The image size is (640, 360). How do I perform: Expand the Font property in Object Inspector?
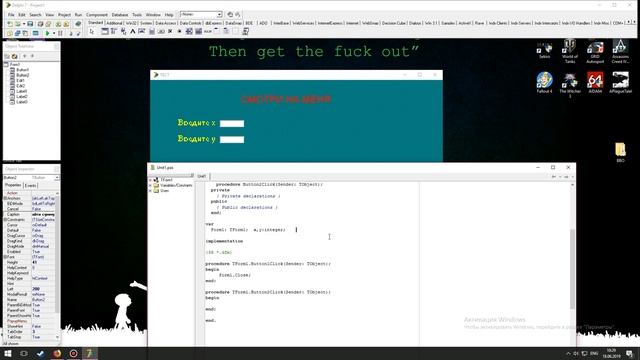5,257
